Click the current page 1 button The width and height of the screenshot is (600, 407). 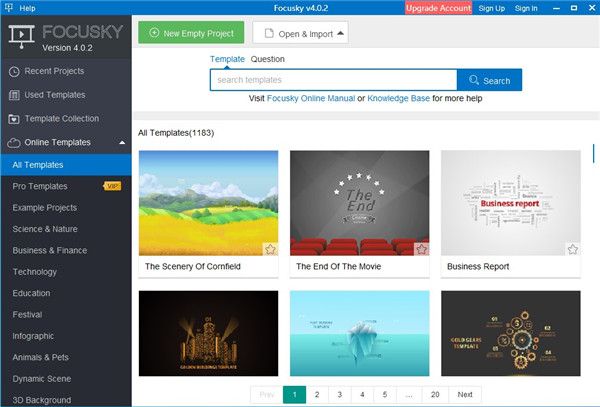pos(294,395)
